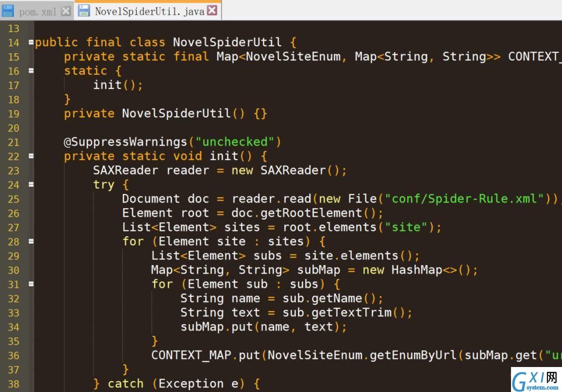Collapse the for-site loop fold on line 28
This screenshot has height=392, width=562.
click(31, 242)
